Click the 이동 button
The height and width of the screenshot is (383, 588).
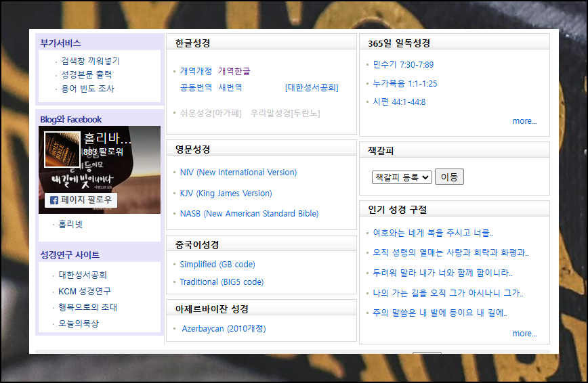tap(449, 177)
